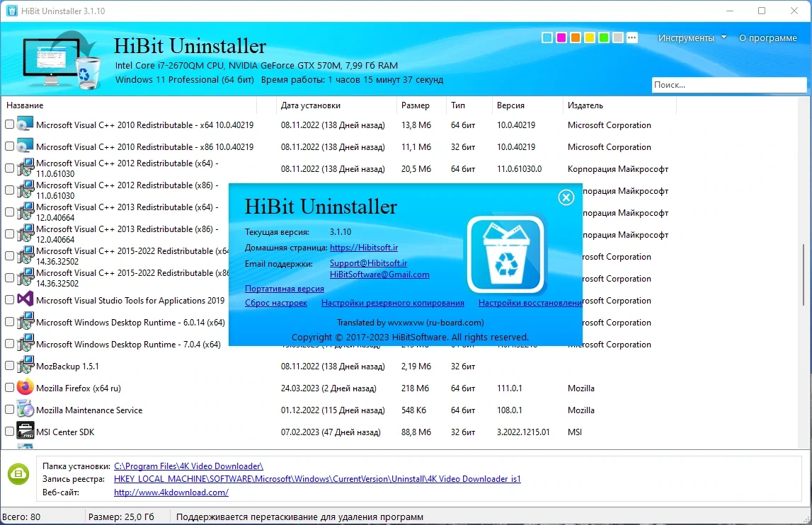The image size is (812, 525).
Task: Click MozBackup 1.5.1 icon
Action: tap(25, 365)
